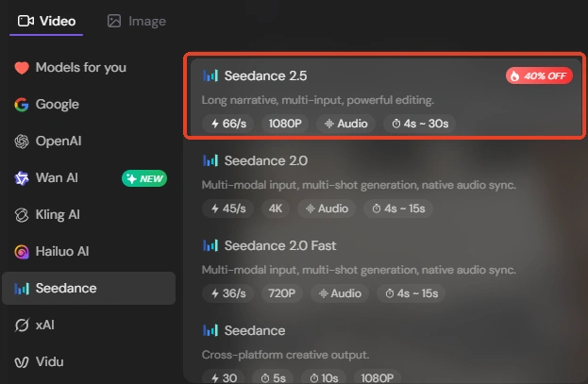The height and width of the screenshot is (384, 588).
Task: Click the Wan AI logo icon
Action: pyautogui.click(x=22, y=178)
